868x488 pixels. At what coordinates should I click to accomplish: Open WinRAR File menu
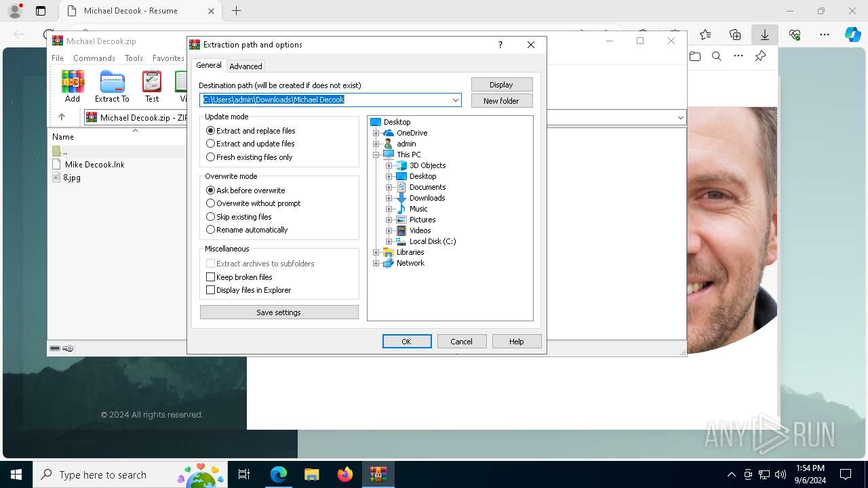pyautogui.click(x=58, y=58)
